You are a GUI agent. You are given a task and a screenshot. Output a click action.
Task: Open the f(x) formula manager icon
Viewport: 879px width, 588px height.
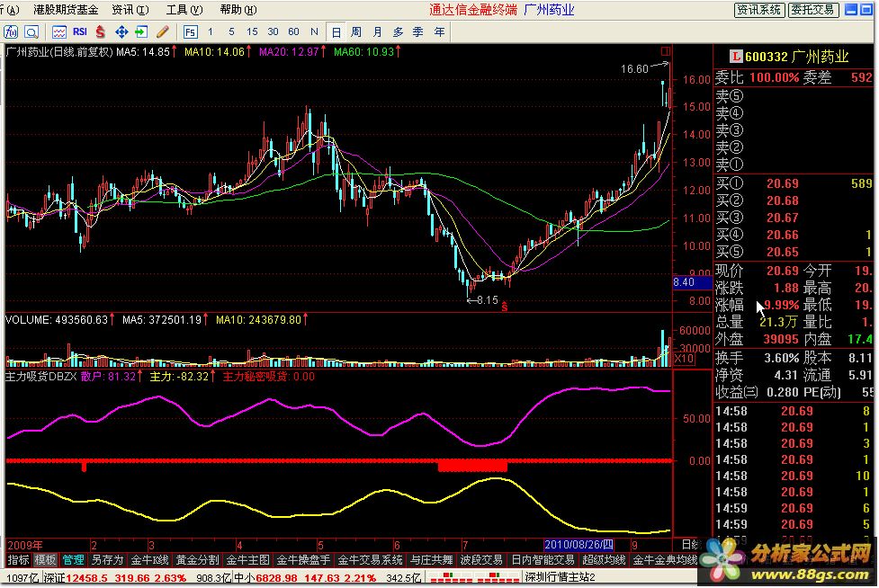(x=11, y=32)
